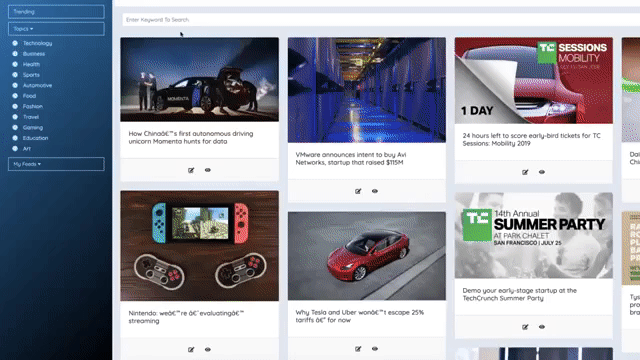This screenshot has width=640, height=360.
Task: Collapse the Topics dropdown in sidebar
Action: click(x=56, y=29)
